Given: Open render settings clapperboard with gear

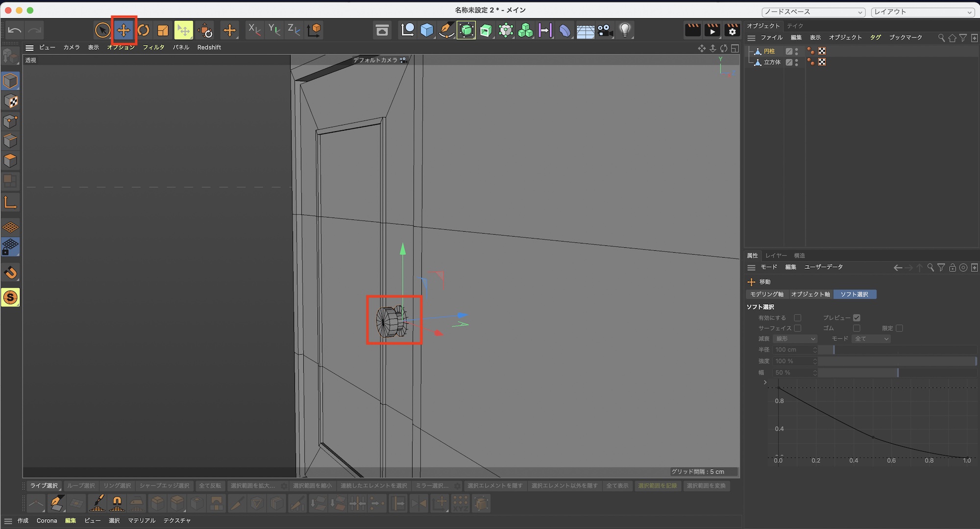Looking at the screenshot, I should (732, 30).
